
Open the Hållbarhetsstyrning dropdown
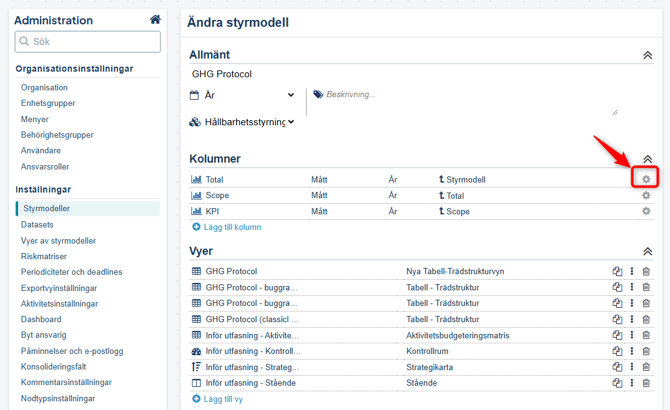(242, 122)
